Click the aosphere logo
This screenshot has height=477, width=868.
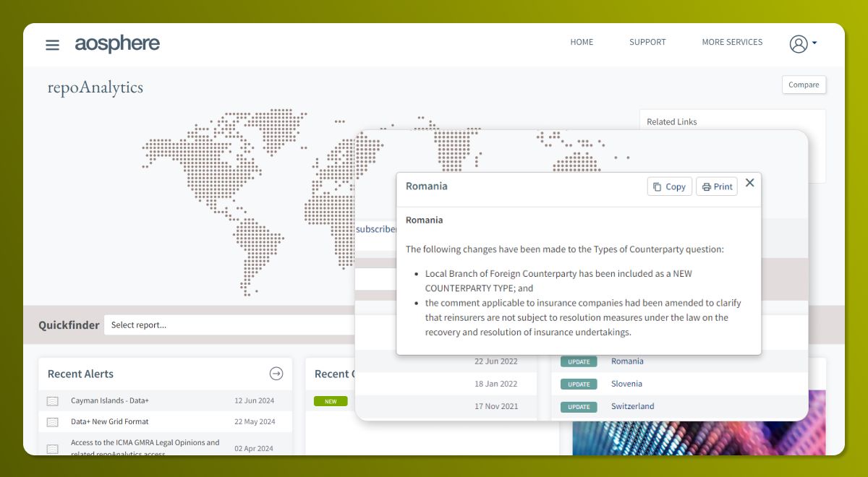coord(117,44)
